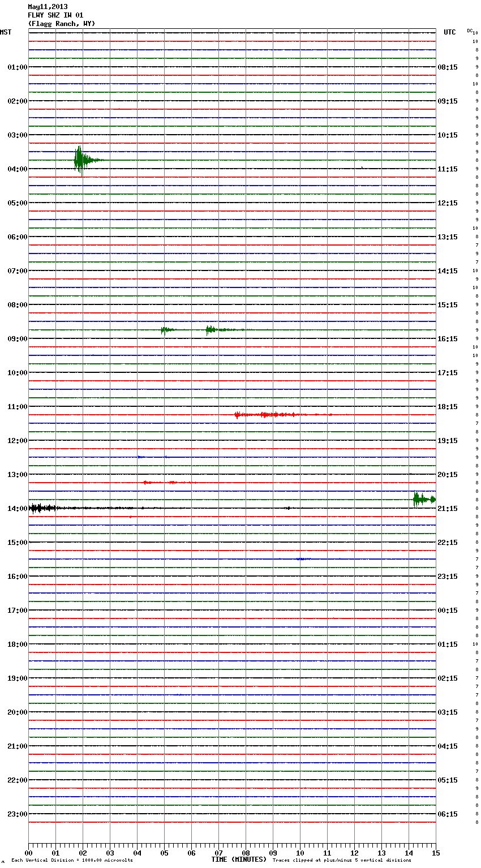481x868 pixels.
Task: Click the minute 00 tick label on the bottom axis
Action: tap(28, 853)
